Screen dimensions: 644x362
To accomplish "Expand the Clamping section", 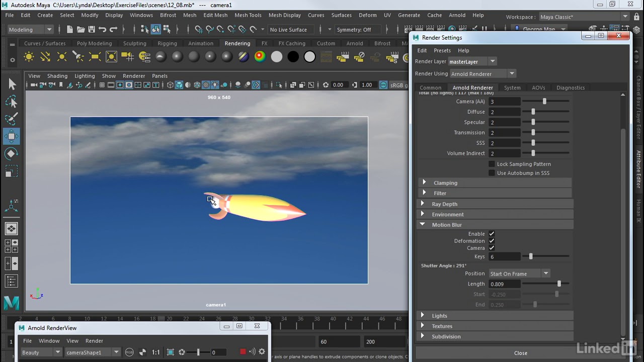I will point(495,183).
